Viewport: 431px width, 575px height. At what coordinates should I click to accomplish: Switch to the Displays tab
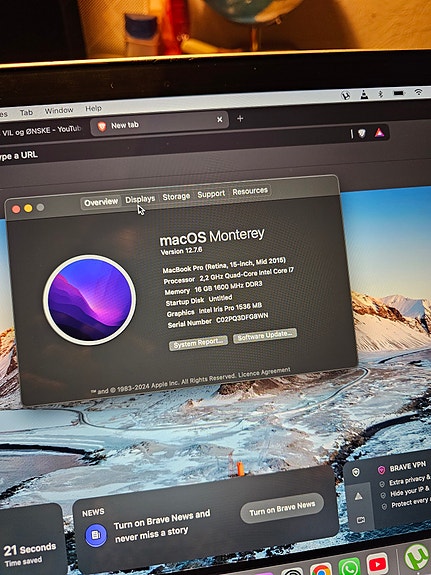point(140,199)
